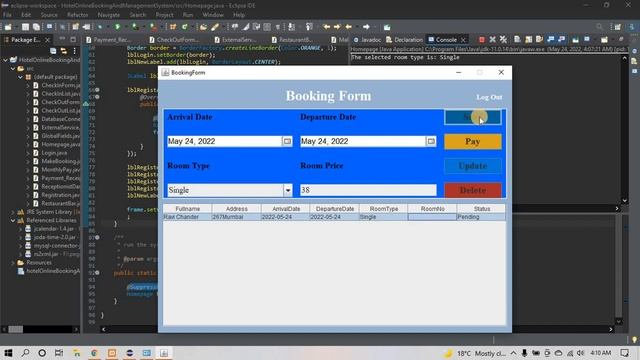Click the Forward navigation arrow in toolbar
640x360 pixels.
tap(366, 27)
